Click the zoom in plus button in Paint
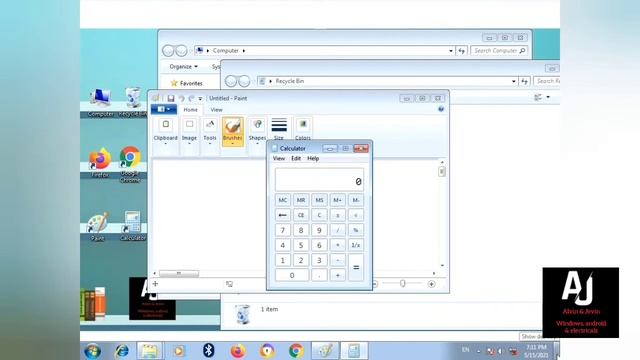The width and height of the screenshot is (640, 360). (431, 284)
